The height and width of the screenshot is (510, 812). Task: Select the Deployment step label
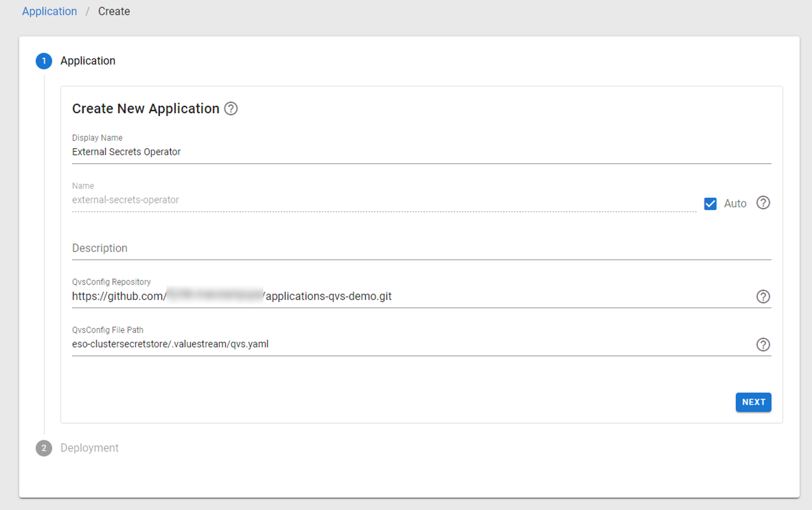89,448
